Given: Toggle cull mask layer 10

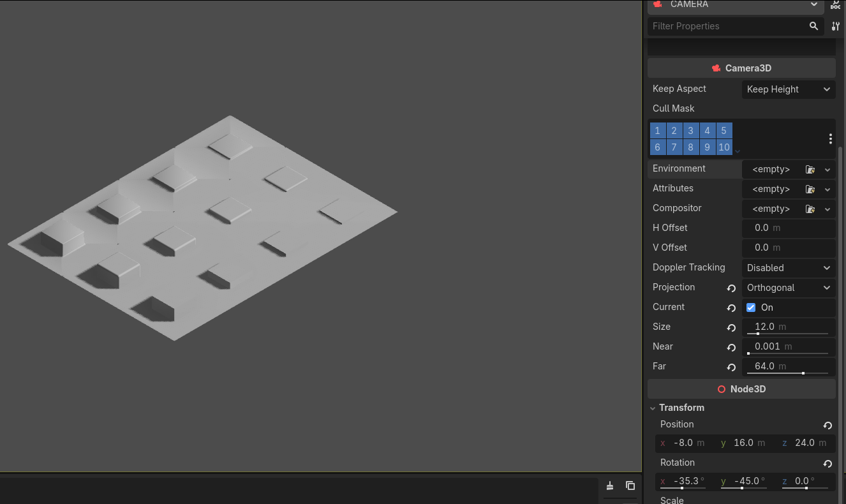Looking at the screenshot, I should (x=724, y=147).
